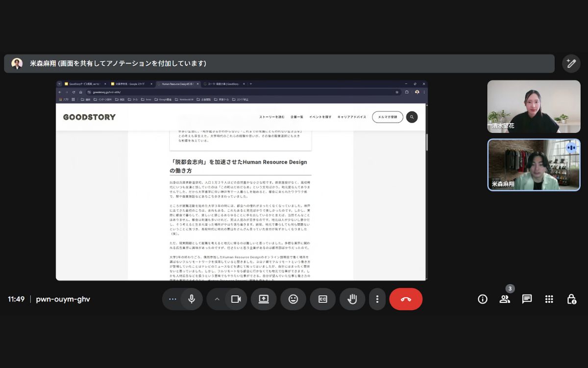The height and width of the screenshot is (368, 588).
Task: Open audio settings with the up chevron
Action: coord(217,299)
